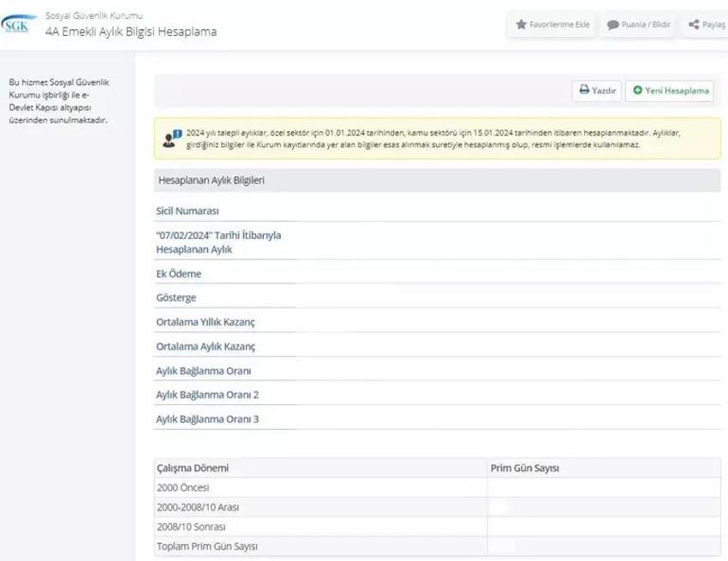This screenshot has height=561, width=728.
Task: Select the Gösterge row label
Action: tap(176, 298)
